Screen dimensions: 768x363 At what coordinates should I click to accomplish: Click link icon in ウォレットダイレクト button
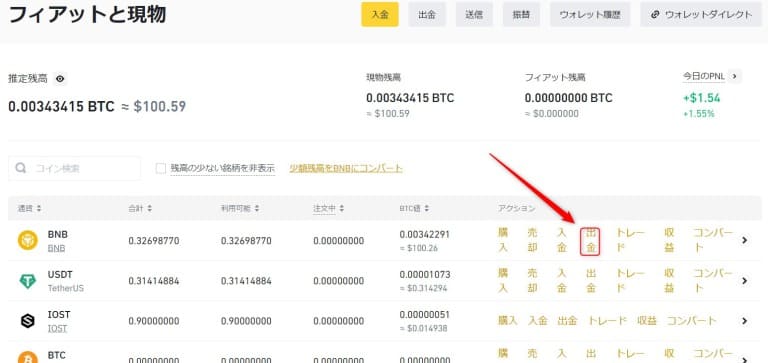coord(655,15)
